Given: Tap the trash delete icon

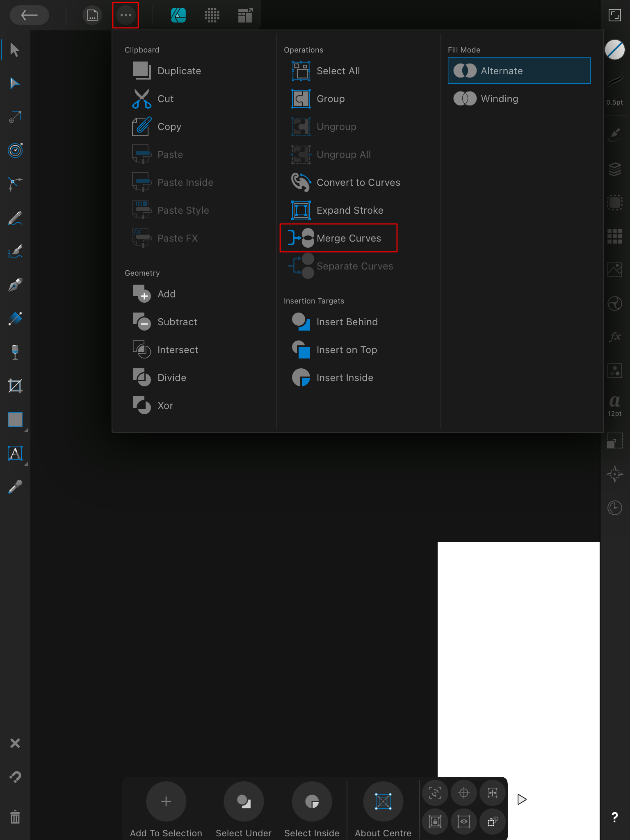Looking at the screenshot, I should tap(15, 817).
